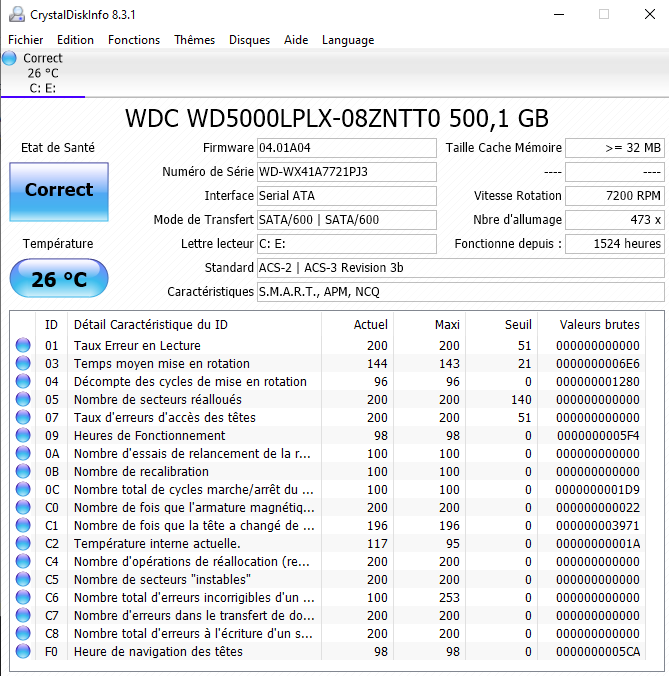
Task: Click the Nbre d'allumage field 473 x
Action: 615,220
